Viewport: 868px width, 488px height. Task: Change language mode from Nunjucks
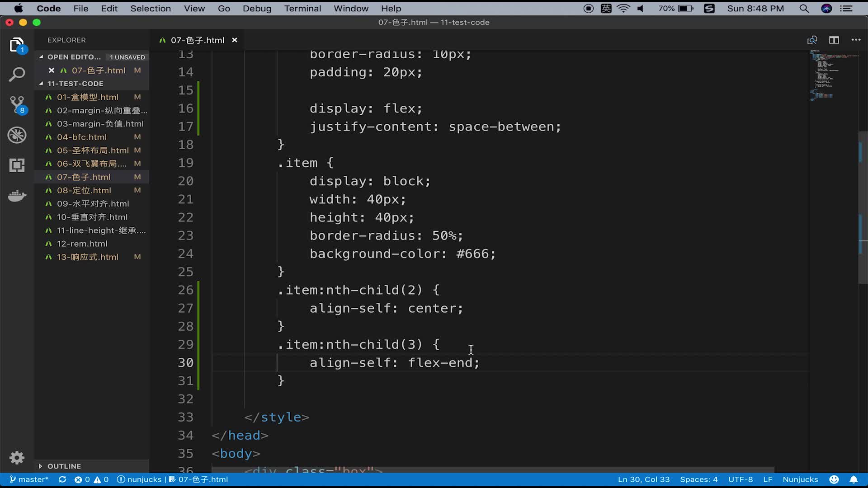point(800,479)
